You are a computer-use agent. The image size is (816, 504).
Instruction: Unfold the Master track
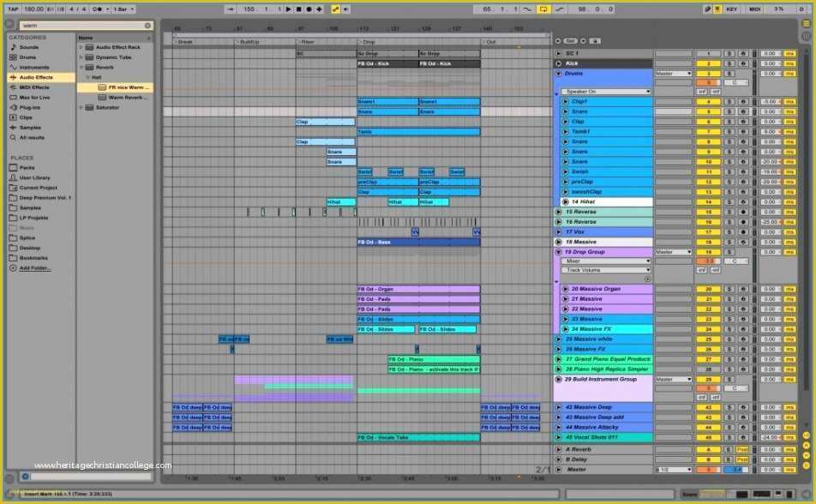[558, 470]
